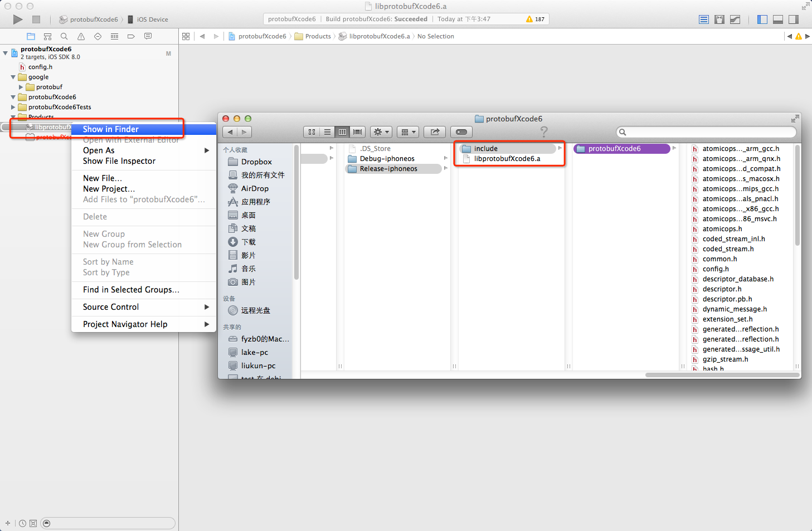Click the Finder edit tags button
Screen dimensions: 812x531
(x=461, y=132)
